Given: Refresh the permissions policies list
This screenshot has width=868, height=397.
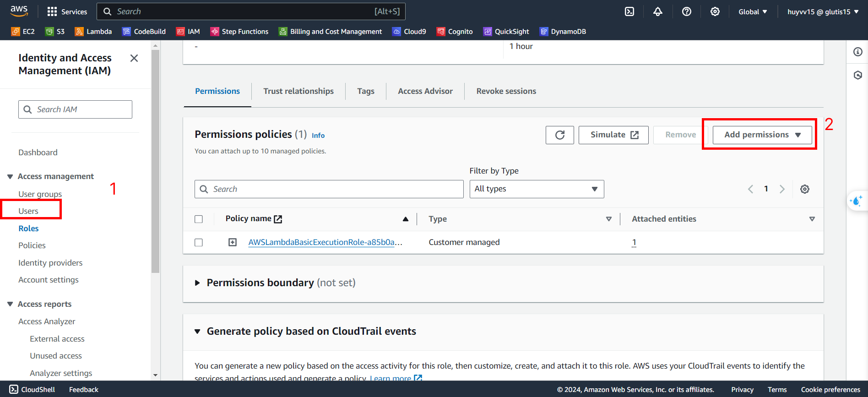Looking at the screenshot, I should tap(559, 135).
